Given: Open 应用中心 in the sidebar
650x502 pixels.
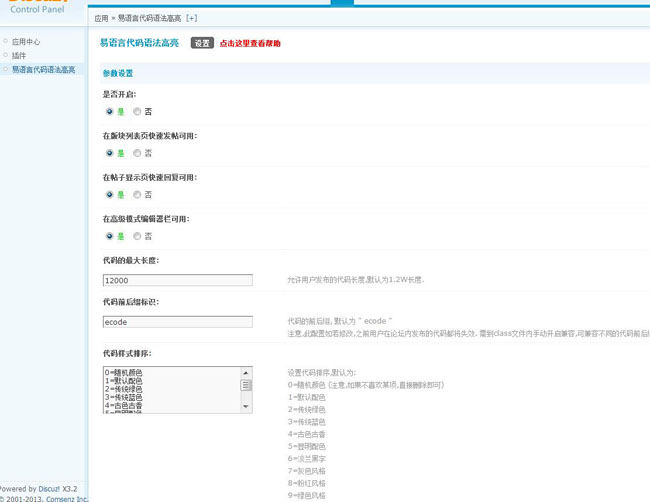Looking at the screenshot, I should (x=26, y=42).
